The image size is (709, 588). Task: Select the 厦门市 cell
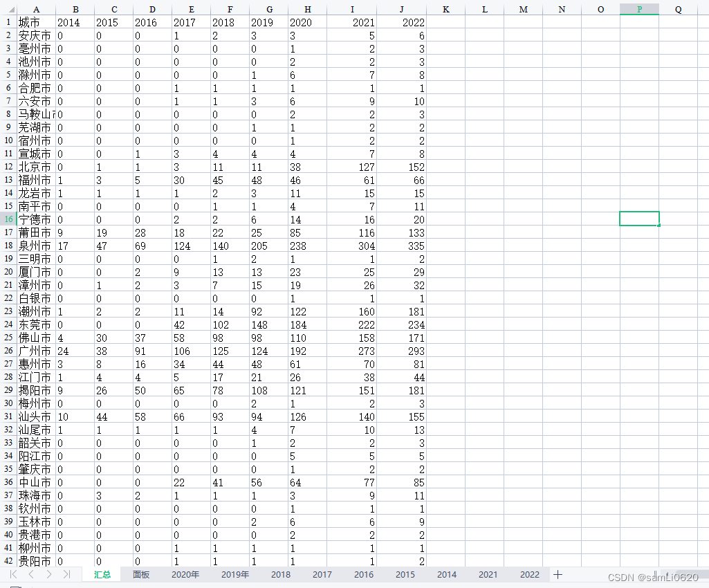tap(36, 272)
